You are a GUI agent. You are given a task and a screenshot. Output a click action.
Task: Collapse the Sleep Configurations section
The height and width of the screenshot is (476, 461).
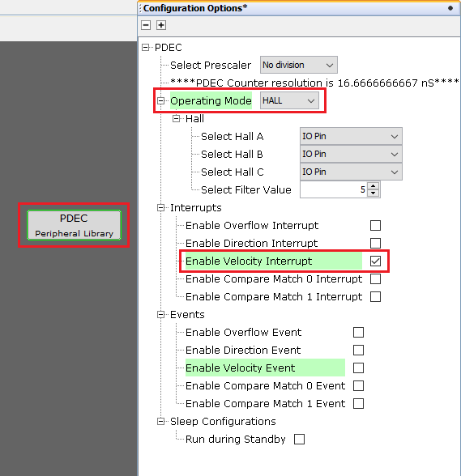[160, 421]
